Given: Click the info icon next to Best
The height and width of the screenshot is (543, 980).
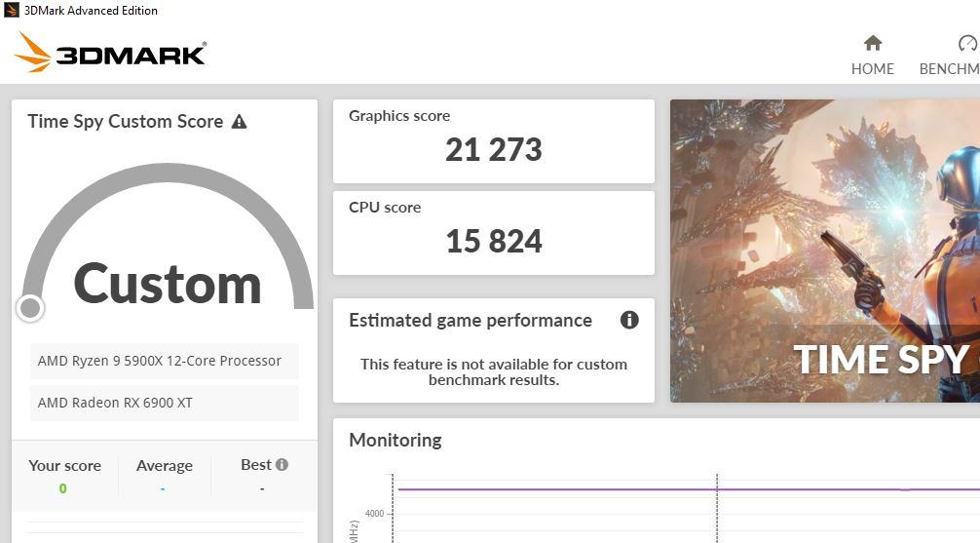Looking at the screenshot, I should click(282, 464).
